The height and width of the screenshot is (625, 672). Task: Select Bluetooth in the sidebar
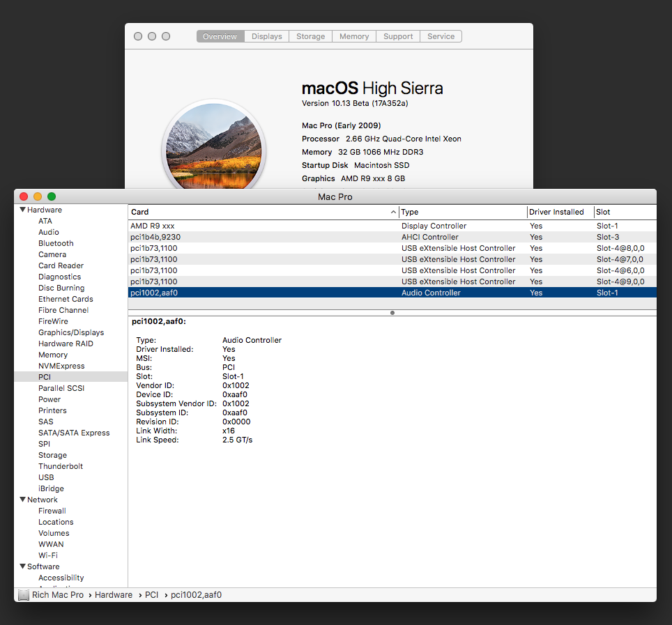tap(56, 243)
